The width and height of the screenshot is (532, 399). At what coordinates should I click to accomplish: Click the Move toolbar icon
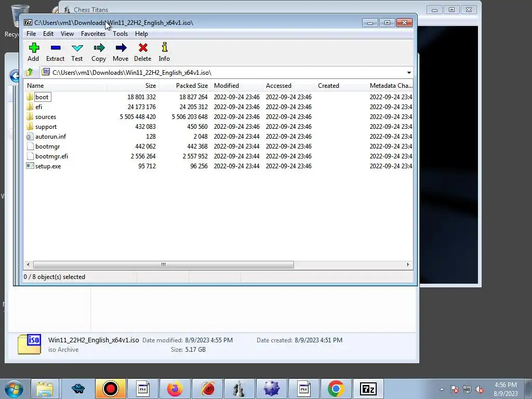(x=121, y=48)
